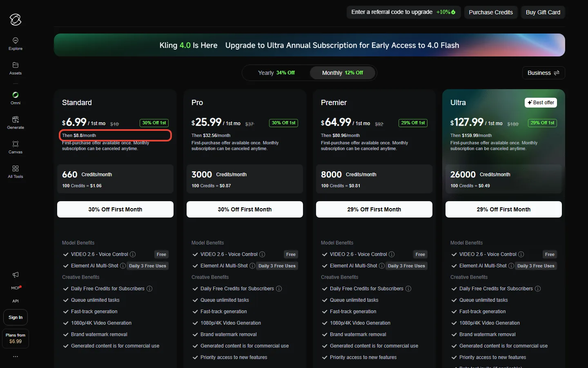Show info for Standard VIDEO 2.6 Voice Control
This screenshot has height=368, width=588.
133,254
